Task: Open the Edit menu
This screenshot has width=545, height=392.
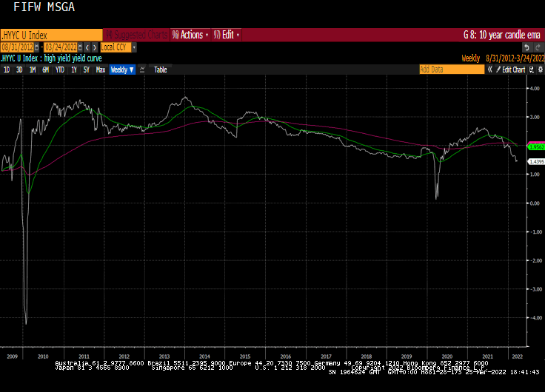Action: point(227,35)
